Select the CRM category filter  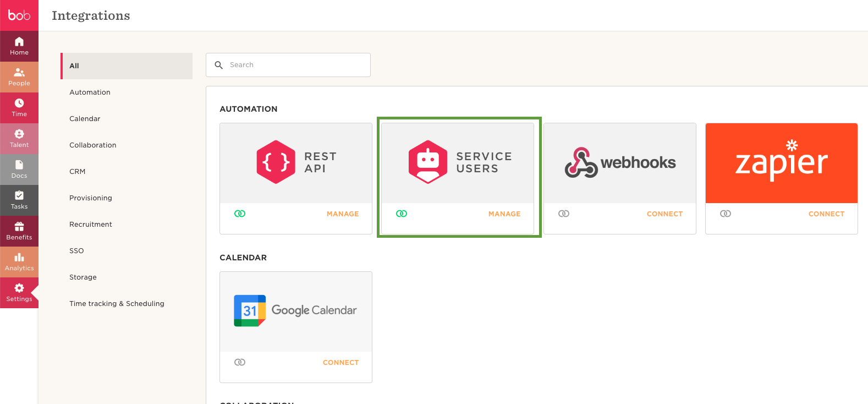point(127,172)
